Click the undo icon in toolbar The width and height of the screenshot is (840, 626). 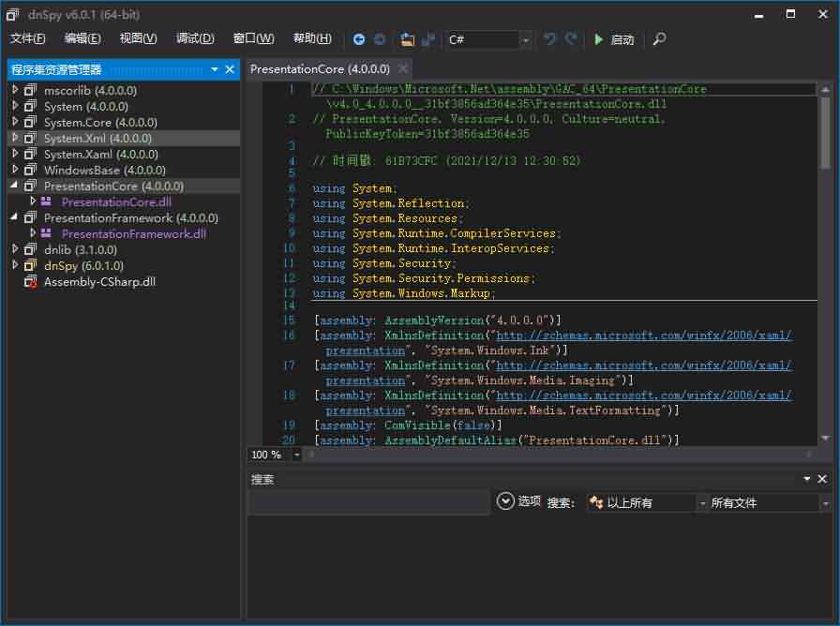pyautogui.click(x=550, y=39)
